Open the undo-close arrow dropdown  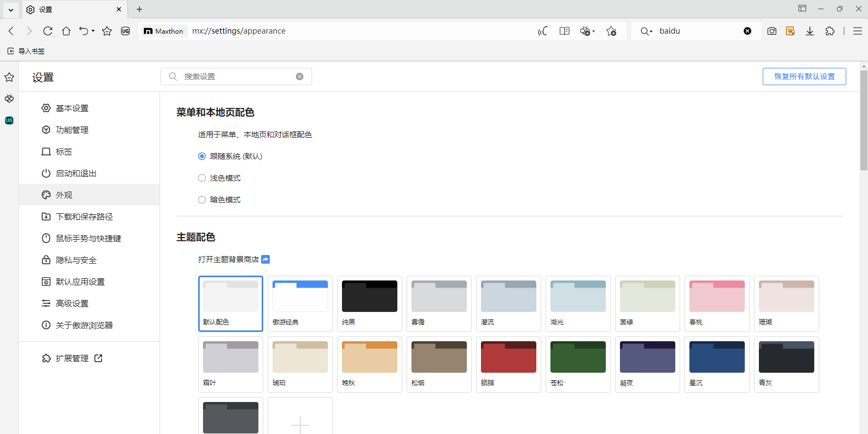click(x=93, y=31)
